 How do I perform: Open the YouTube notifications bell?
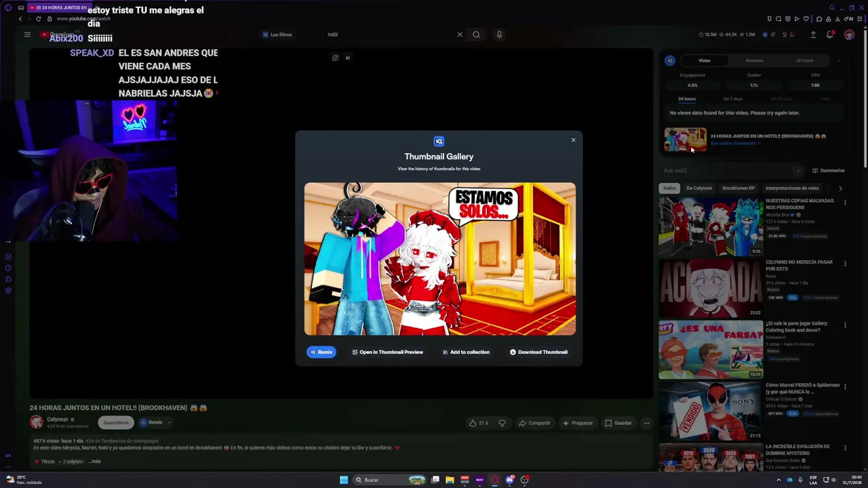[x=829, y=35]
